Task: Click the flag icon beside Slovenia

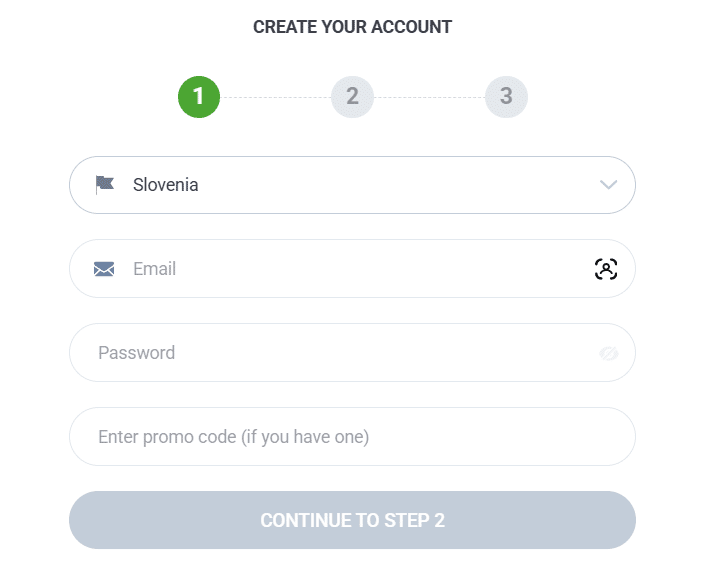Action: click(105, 185)
